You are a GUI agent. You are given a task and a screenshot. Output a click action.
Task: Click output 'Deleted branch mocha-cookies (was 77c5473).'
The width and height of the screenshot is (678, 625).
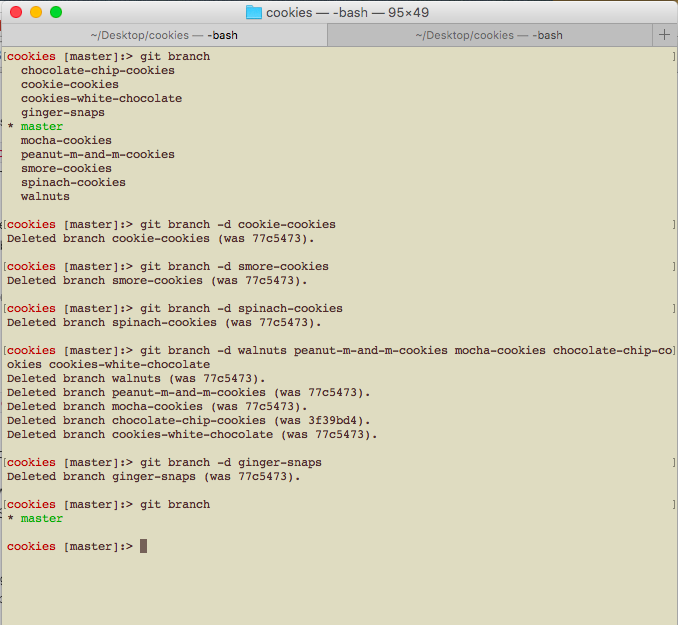157,407
